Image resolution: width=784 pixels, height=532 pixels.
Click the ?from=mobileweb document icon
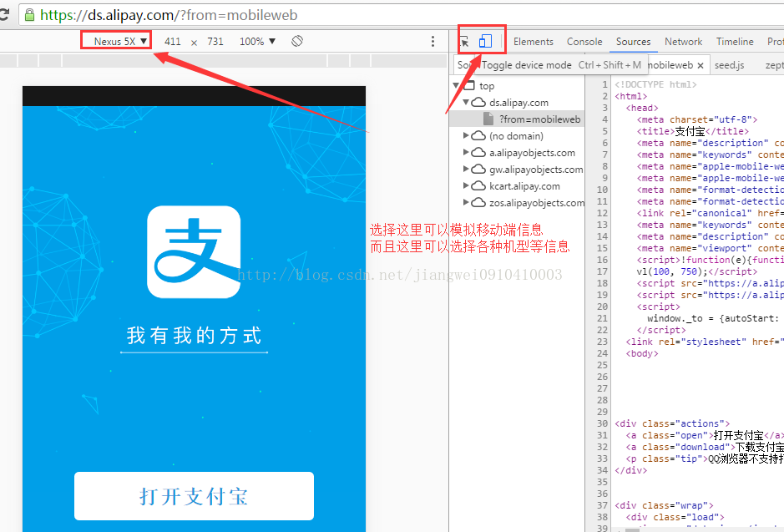pyautogui.click(x=488, y=119)
